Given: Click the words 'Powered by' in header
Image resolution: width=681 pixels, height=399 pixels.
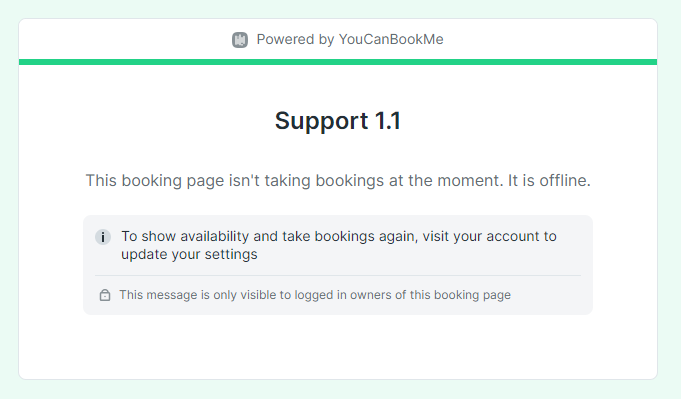Looking at the screenshot, I should point(295,40).
